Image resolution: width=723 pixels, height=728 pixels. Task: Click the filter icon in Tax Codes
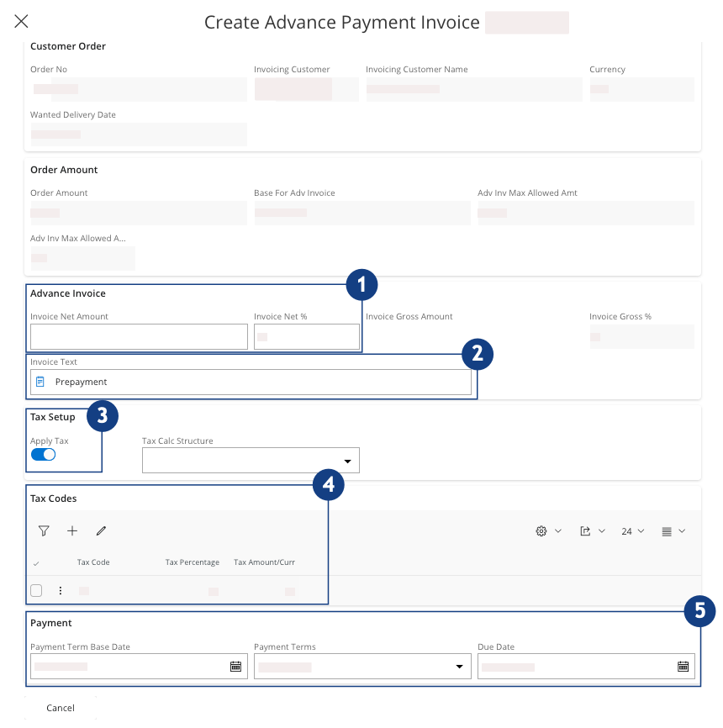click(44, 531)
